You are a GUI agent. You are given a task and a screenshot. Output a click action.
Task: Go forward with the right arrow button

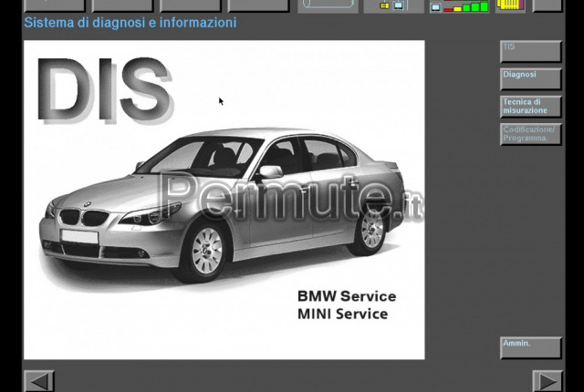[x=547, y=381]
